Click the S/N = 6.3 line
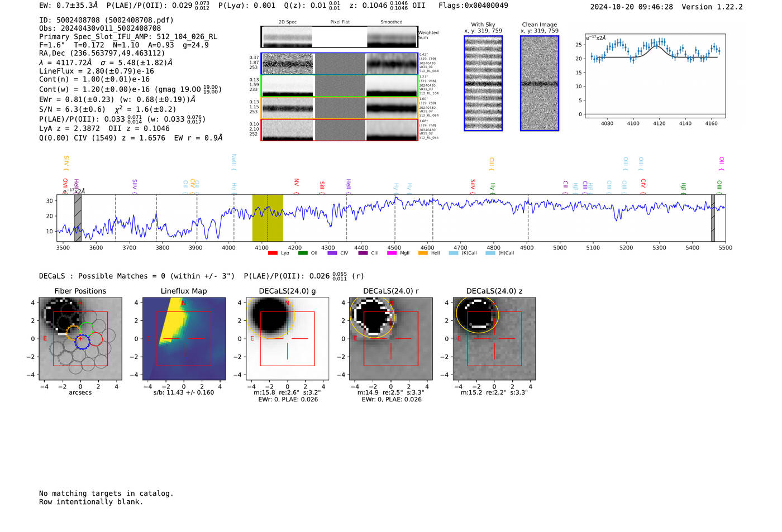 click(x=108, y=109)
